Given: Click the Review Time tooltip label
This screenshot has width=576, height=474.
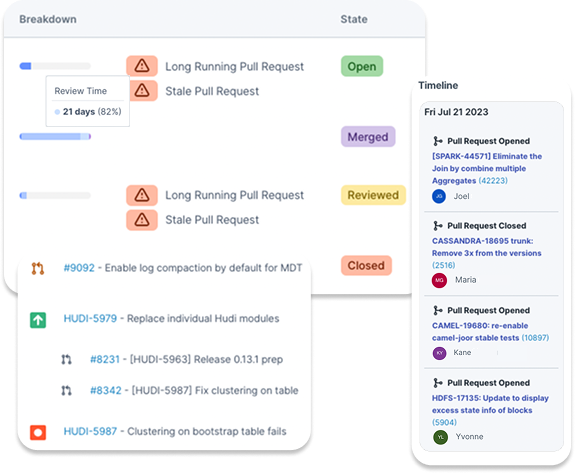Looking at the screenshot, I should tap(80, 91).
